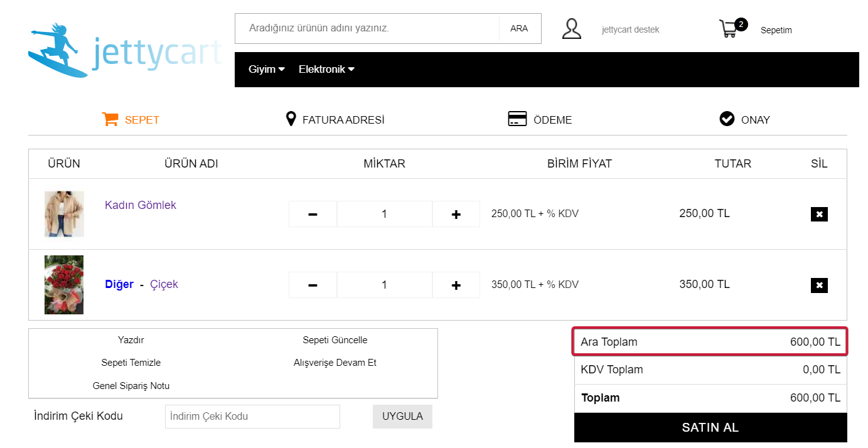Expand the Elektronik category dropdown
Image resolution: width=868 pixels, height=448 pixels.
[326, 69]
